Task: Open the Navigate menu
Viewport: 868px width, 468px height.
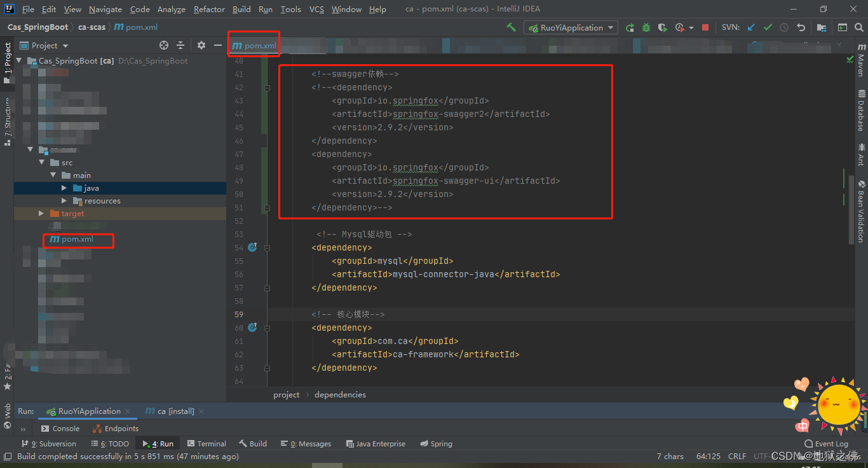Action: (x=105, y=9)
